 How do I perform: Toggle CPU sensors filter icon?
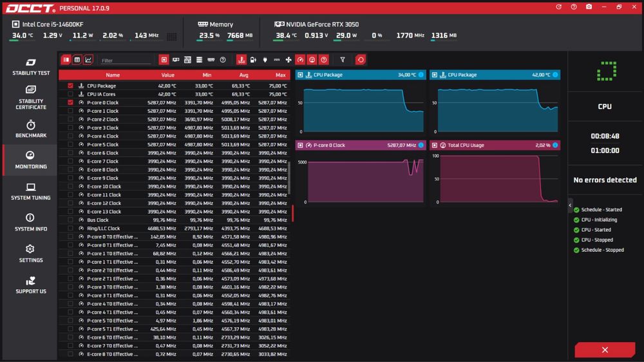coord(164,60)
